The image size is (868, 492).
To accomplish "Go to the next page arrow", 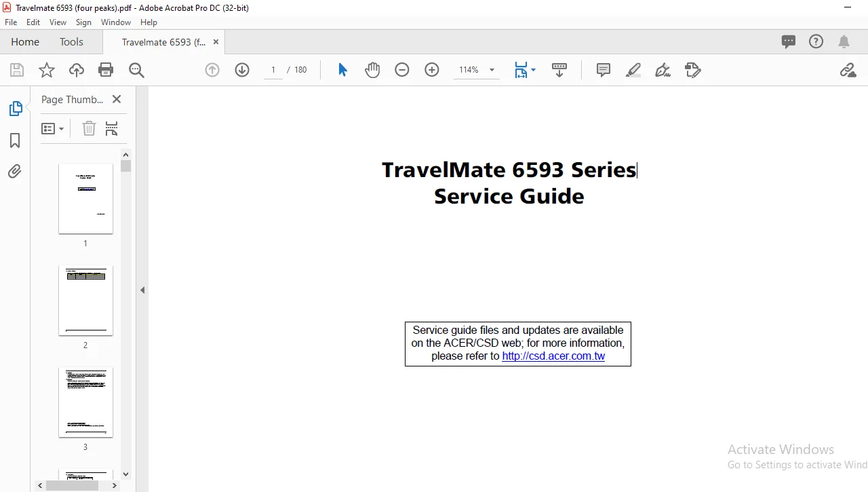I will [242, 70].
